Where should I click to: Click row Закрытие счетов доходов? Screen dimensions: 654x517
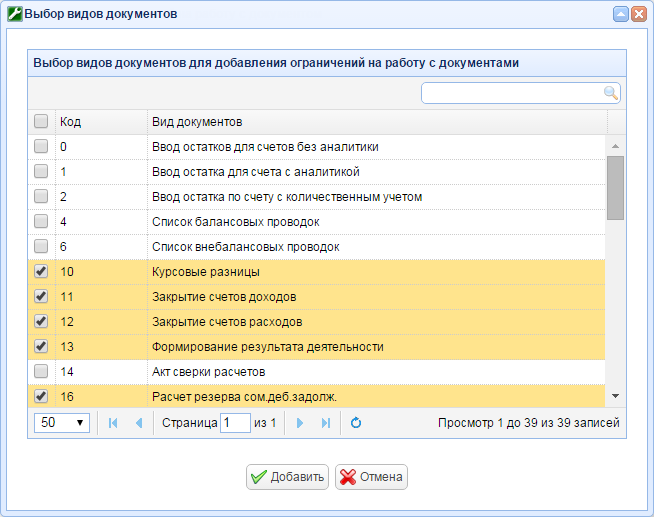pos(317,297)
